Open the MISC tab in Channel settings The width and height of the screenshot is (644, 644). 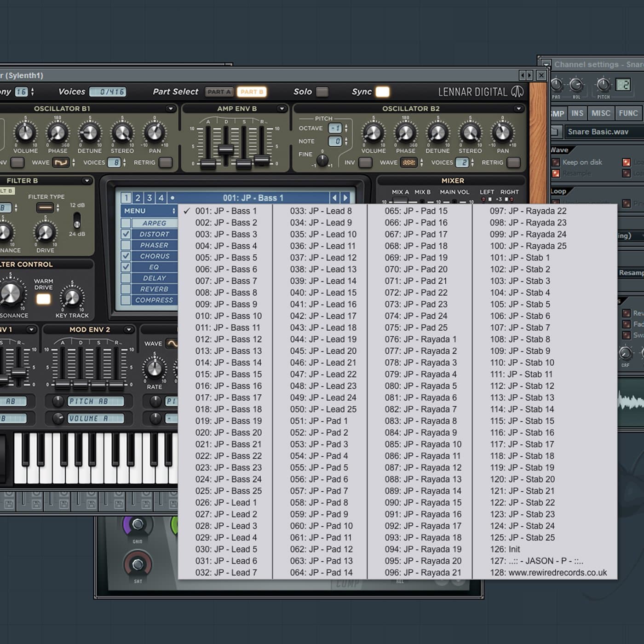601,113
